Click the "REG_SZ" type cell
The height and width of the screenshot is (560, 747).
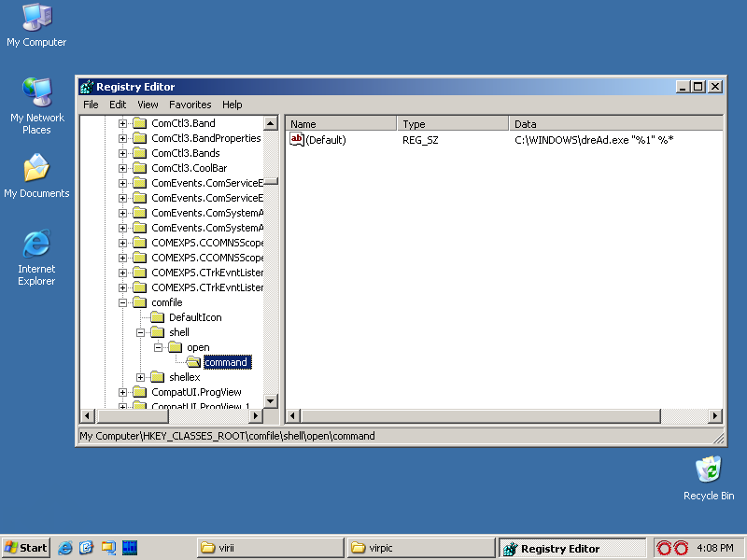pyautogui.click(x=420, y=140)
